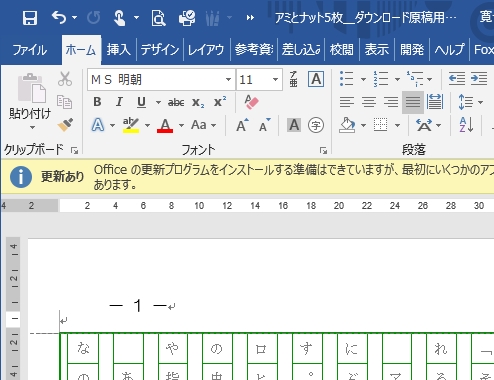Save the document with the floppy disk icon
Viewport: 494px width, 380px height.
point(30,17)
